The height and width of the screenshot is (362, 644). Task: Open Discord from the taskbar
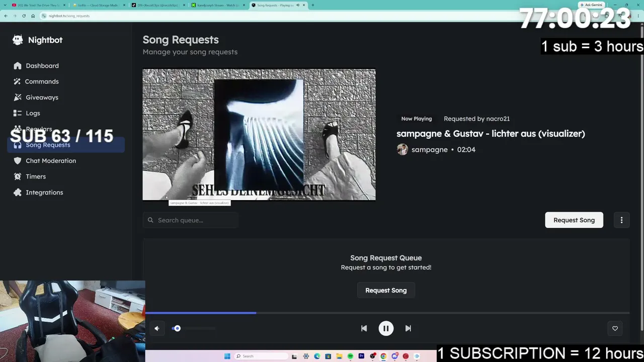click(394, 356)
